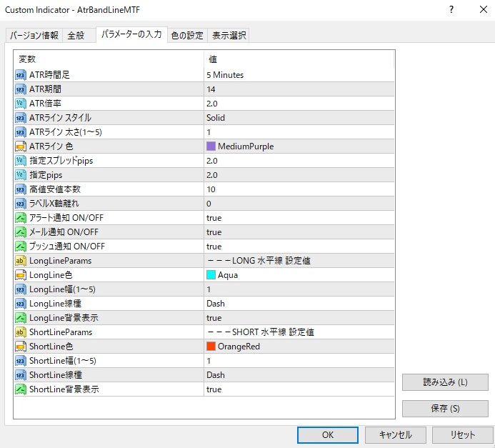Click the icon beside ShortLine幅(1～5)
This screenshot has width=495, height=448.
pyautogui.click(x=21, y=361)
